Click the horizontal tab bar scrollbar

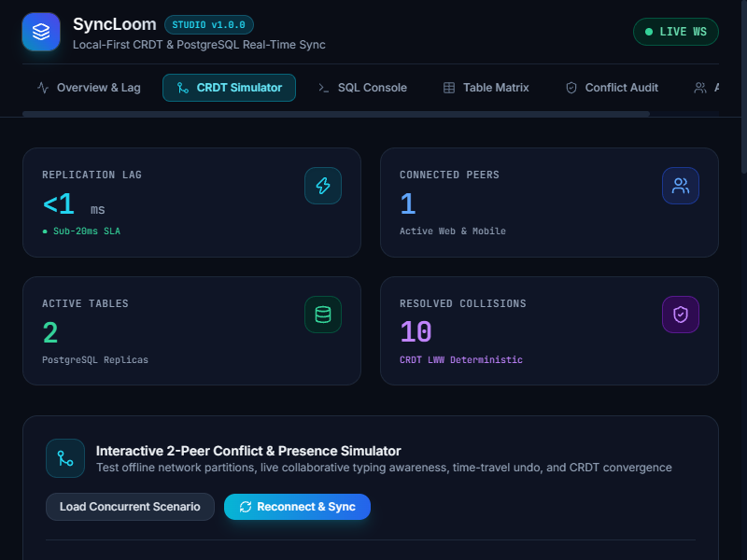point(336,114)
